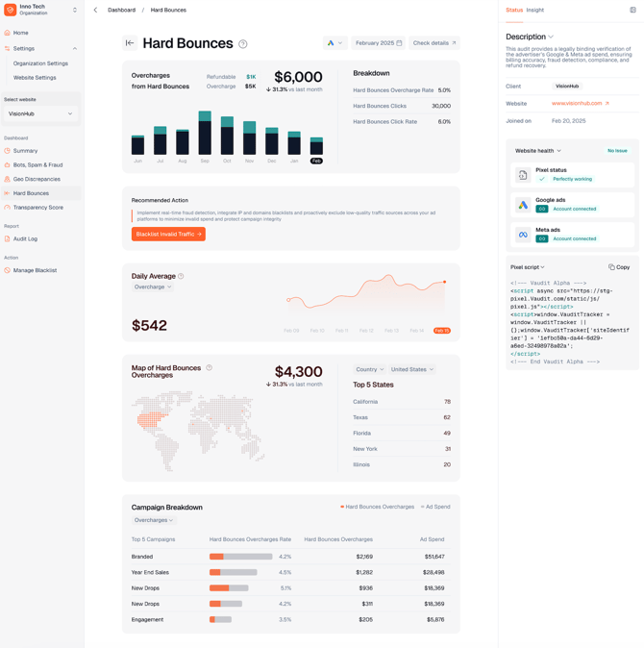The height and width of the screenshot is (648, 644).
Task: Go to Dashboard breadcrumb link
Action: (x=121, y=10)
